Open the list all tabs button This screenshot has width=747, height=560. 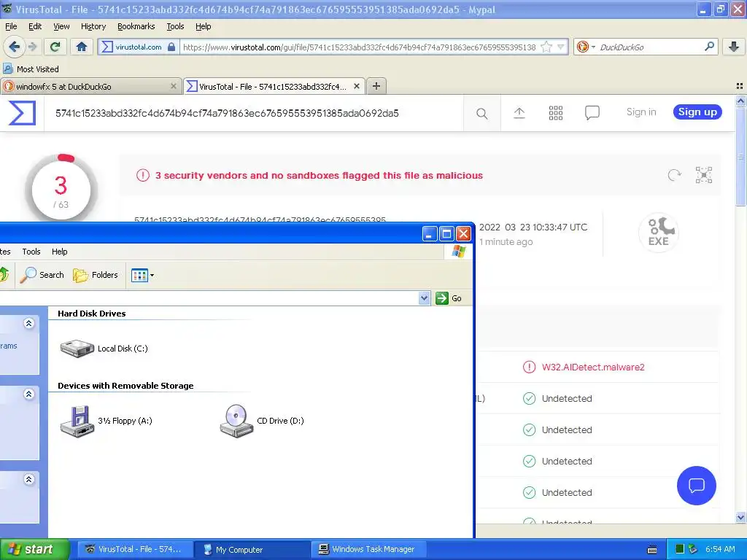pyautogui.click(x=740, y=86)
